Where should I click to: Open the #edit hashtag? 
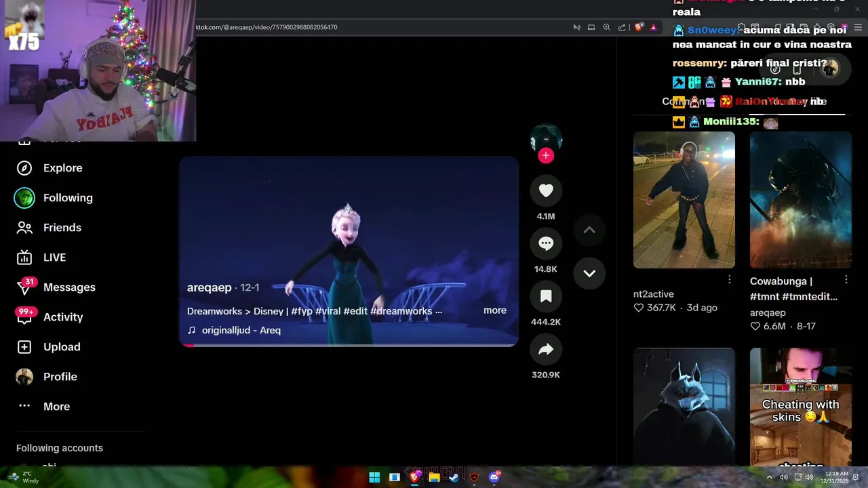point(355,311)
